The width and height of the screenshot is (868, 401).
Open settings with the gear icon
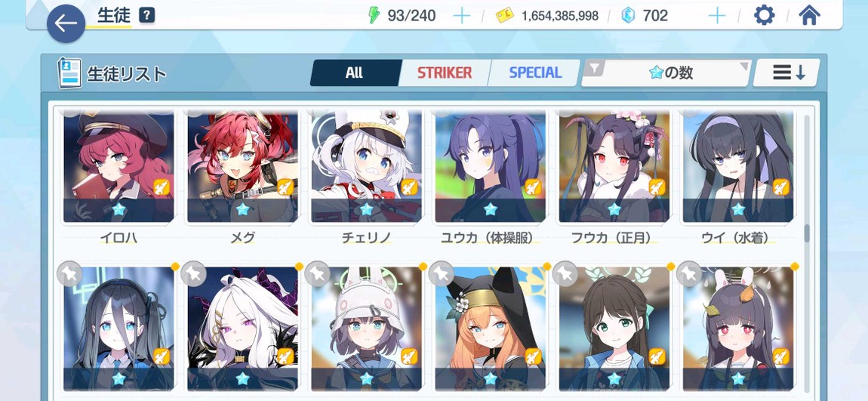(x=765, y=15)
